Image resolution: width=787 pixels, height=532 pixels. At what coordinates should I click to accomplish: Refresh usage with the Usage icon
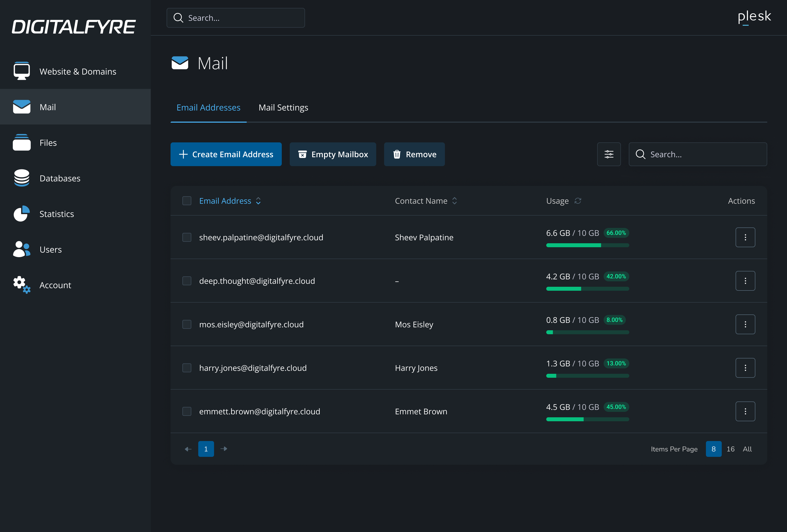click(578, 201)
